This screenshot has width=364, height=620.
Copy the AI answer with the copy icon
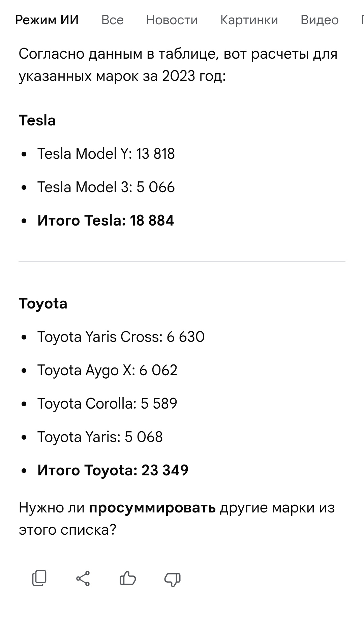[x=39, y=579]
